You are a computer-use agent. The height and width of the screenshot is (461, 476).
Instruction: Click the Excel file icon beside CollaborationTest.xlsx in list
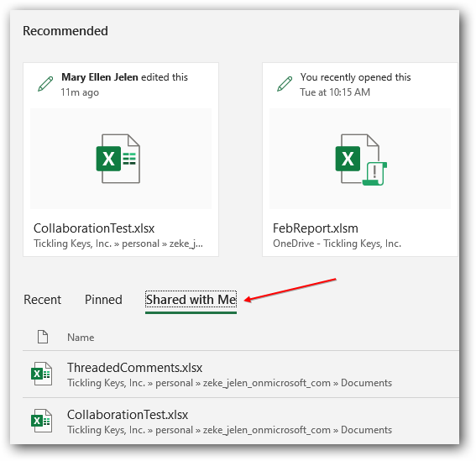point(42,421)
